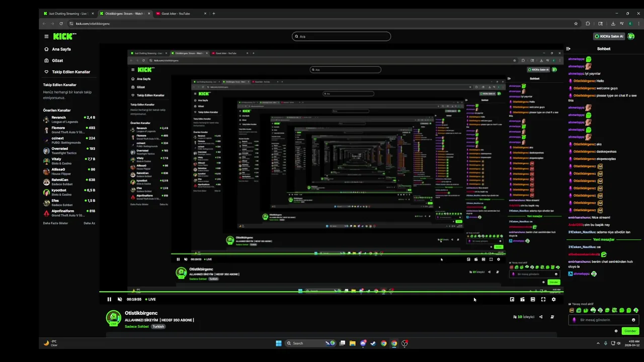
Task: Jump to new messages via Yeni mesajlar divider
Action: click(603, 239)
